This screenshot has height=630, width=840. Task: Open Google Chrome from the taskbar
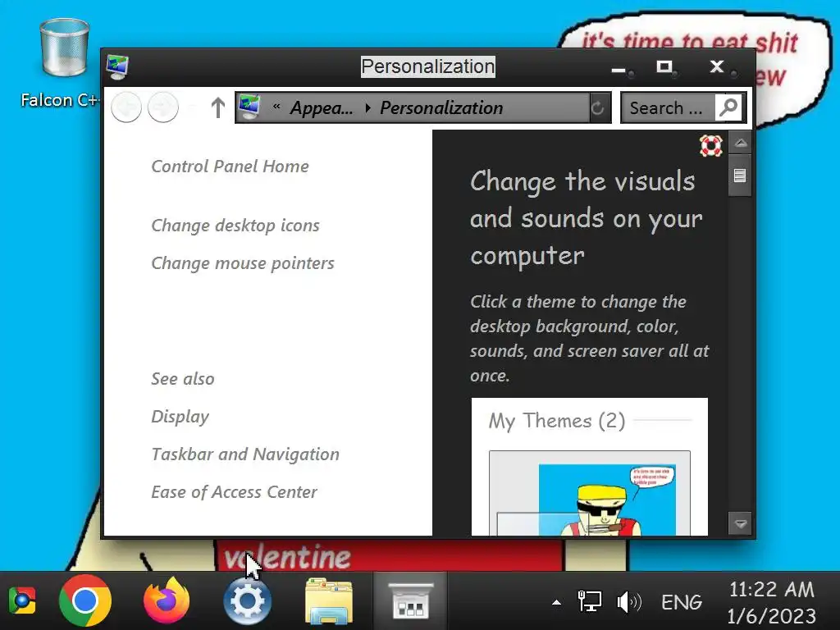point(84,601)
